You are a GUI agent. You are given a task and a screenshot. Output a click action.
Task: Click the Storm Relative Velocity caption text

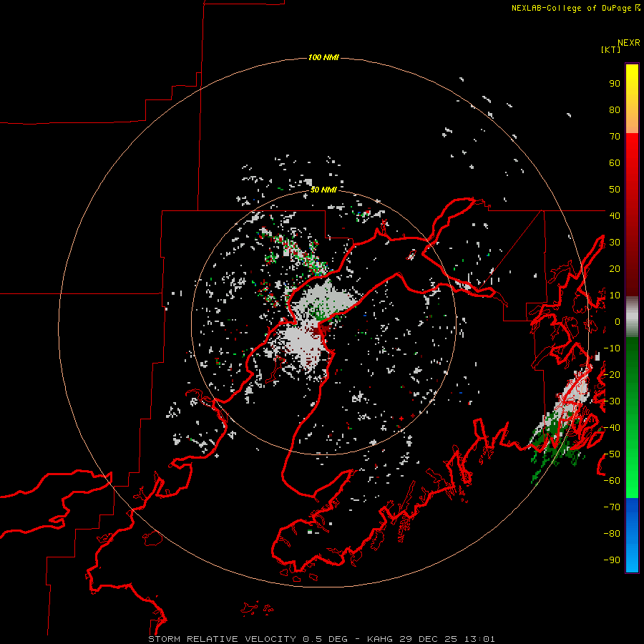[x=321, y=639]
